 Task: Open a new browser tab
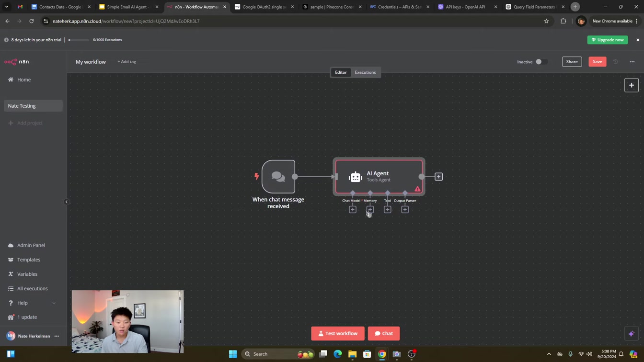click(x=575, y=7)
